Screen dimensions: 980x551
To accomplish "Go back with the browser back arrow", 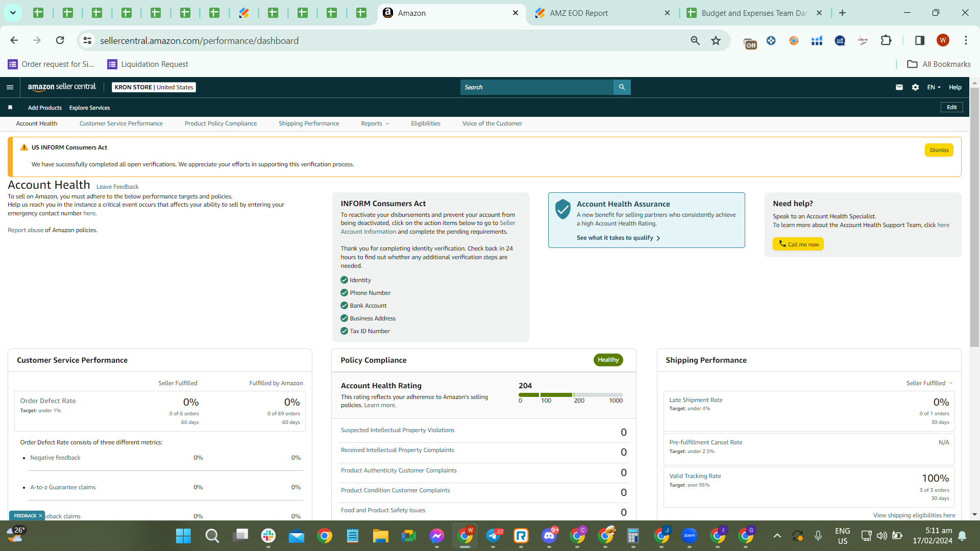I will coord(14,40).
